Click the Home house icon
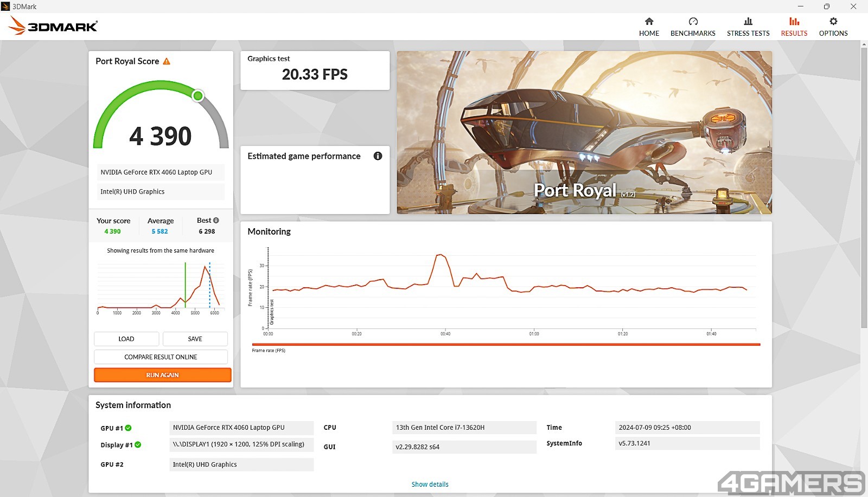Viewport: 868px width, 497px height. click(x=649, y=21)
